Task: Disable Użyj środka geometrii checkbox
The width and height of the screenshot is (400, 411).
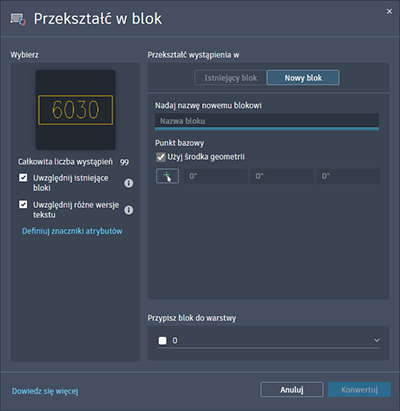Action: (x=161, y=157)
